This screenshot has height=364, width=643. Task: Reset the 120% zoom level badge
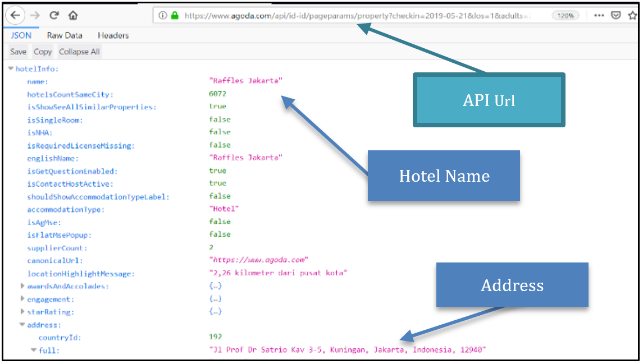(x=566, y=16)
